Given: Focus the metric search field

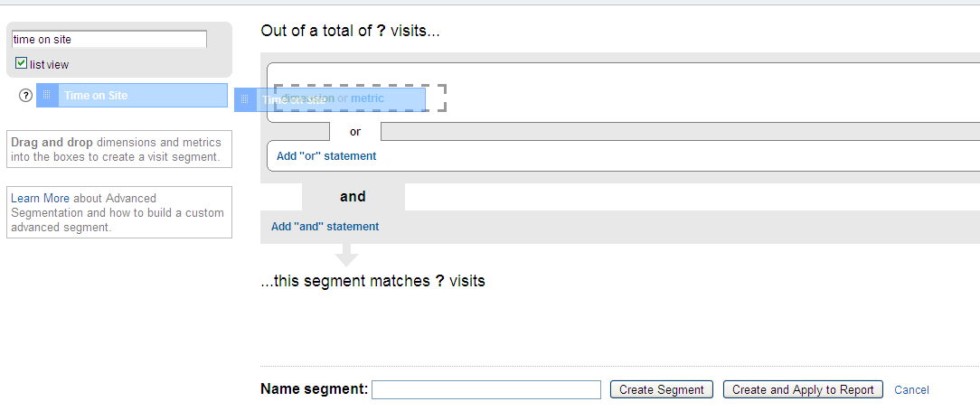Looking at the screenshot, I should click(108, 40).
